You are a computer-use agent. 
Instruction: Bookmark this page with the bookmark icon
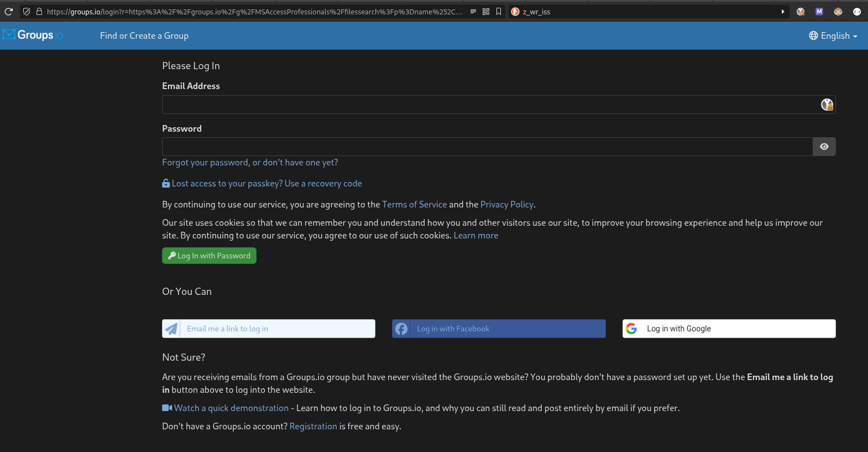tap(499, 12)
